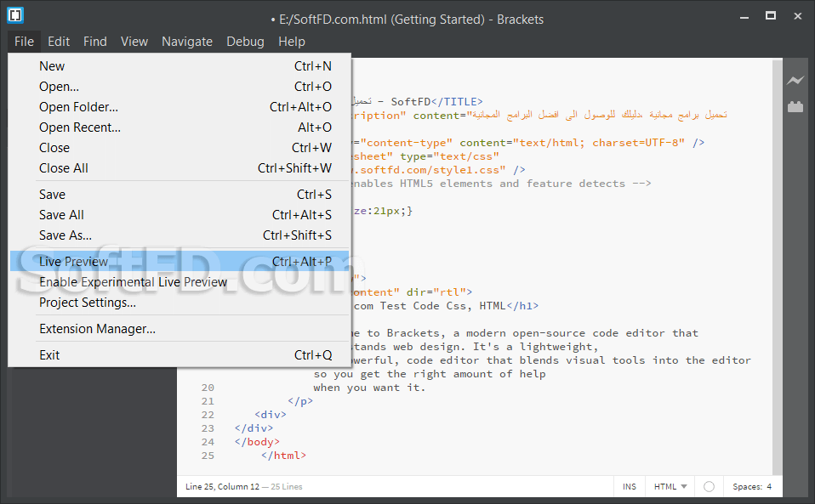Viewport: 815px width, 504px height.
Task: Choose Close from the File menu
Action: 180,147
